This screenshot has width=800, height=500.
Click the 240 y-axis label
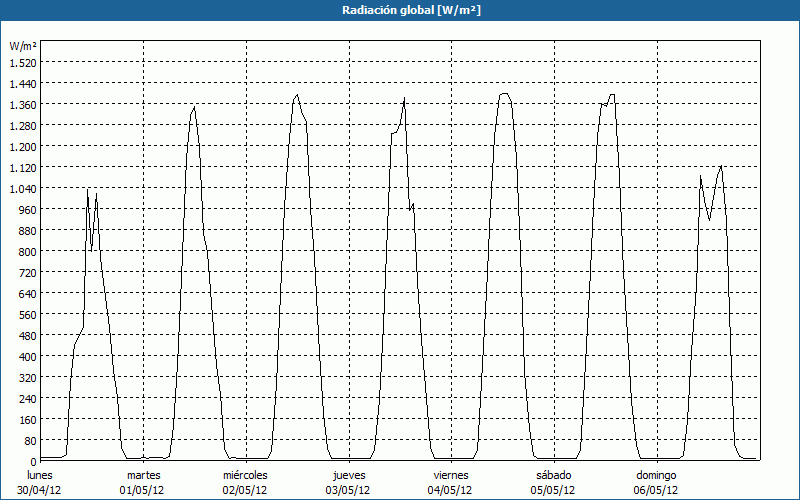point(26,398)
